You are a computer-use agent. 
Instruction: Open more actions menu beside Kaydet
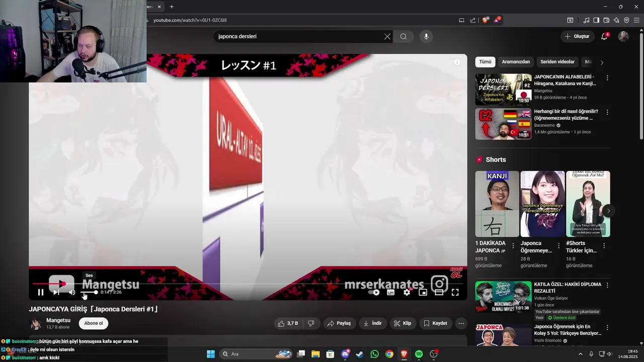[461, 323]
